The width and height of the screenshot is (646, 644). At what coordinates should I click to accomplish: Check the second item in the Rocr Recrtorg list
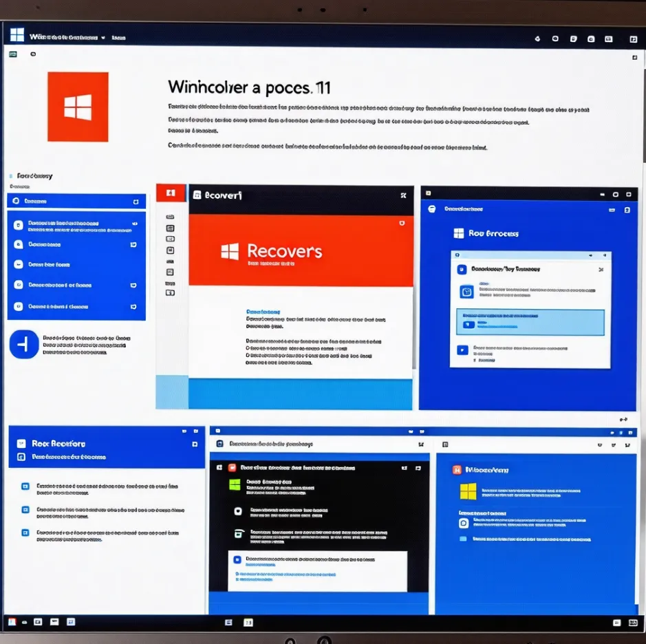pyautogui.click(x=25, y=510)
